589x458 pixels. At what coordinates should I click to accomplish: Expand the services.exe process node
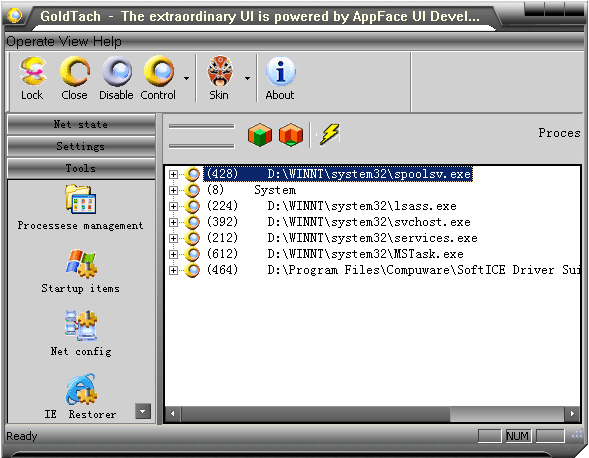173,238
